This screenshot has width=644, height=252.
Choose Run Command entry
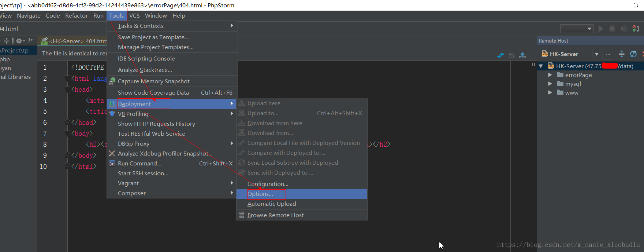click(x=172, y=163)
